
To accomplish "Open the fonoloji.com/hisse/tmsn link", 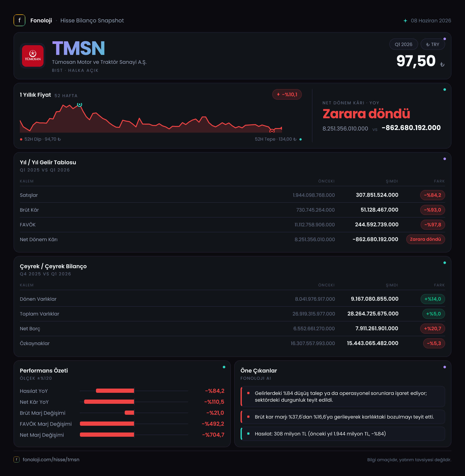I will (x=51, y=460).
